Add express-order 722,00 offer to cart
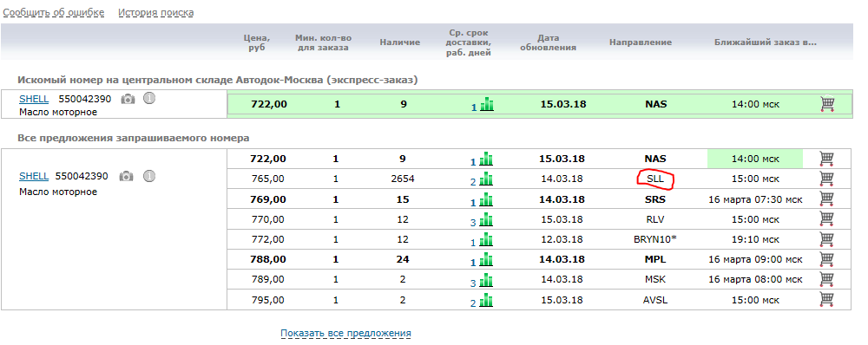The image size is (868, 345). (827, 104)
